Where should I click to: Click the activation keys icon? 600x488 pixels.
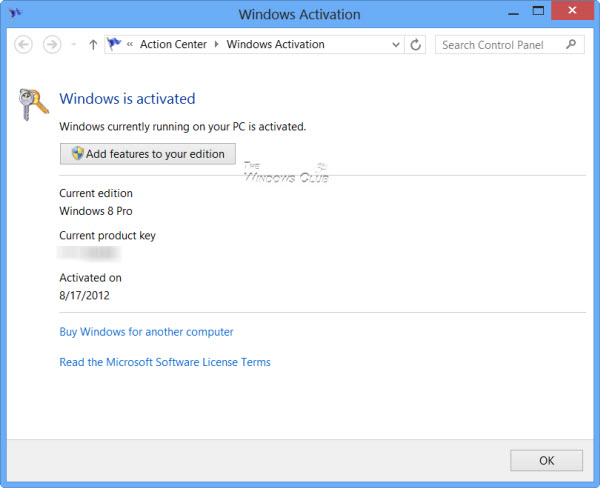click(x=34, y=104)
